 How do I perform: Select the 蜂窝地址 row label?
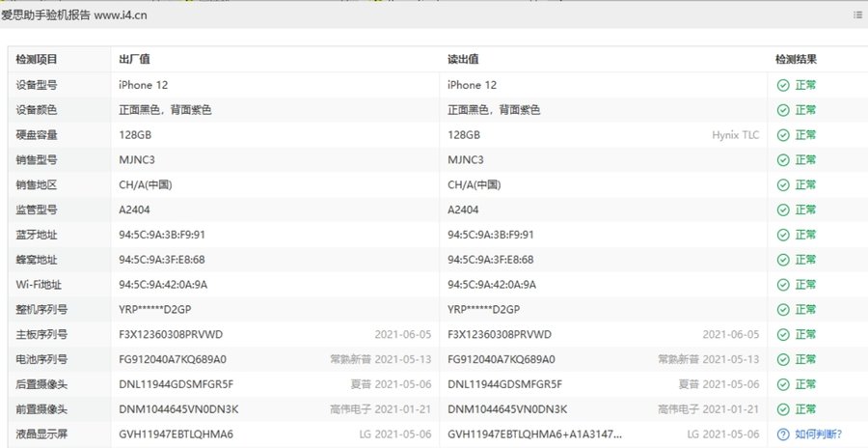[x=36, y=260]
